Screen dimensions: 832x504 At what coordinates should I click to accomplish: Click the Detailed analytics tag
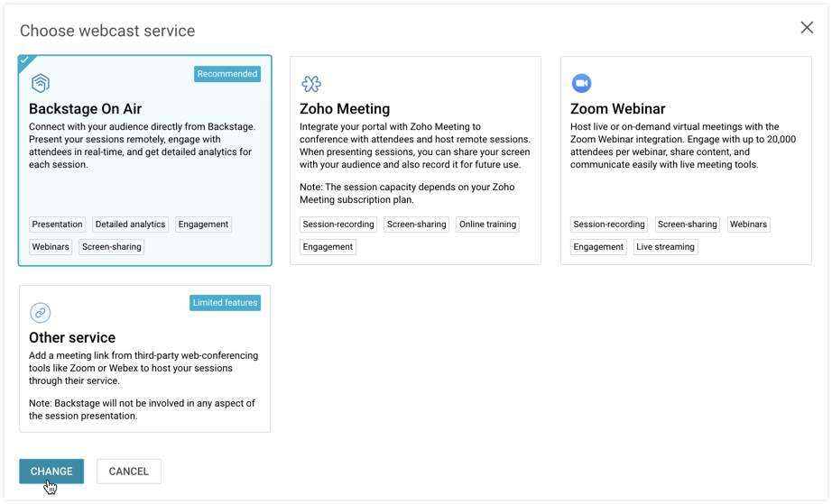coord(130,225)
